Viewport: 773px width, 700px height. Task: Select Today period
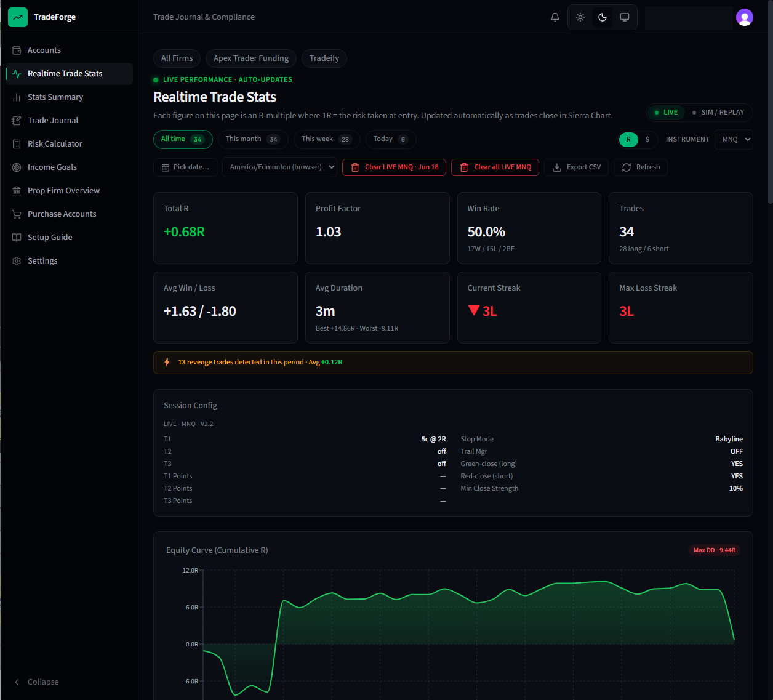pos(391,139)
